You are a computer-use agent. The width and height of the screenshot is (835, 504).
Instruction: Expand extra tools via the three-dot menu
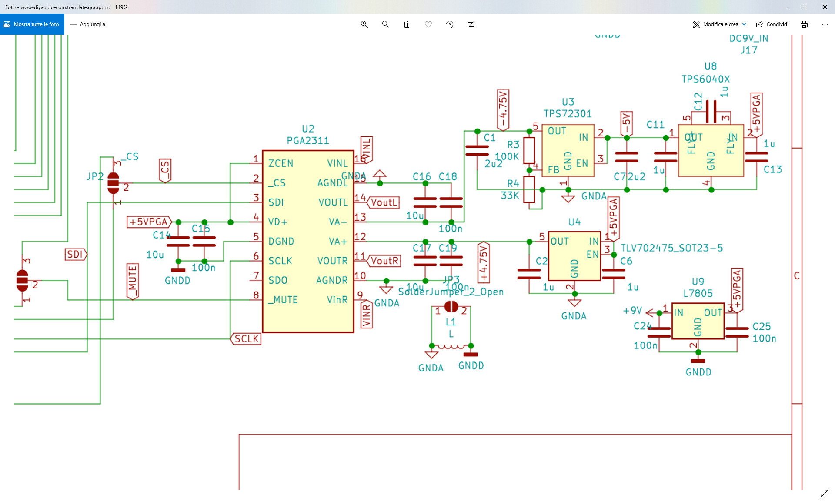click(x=825, y=24)
